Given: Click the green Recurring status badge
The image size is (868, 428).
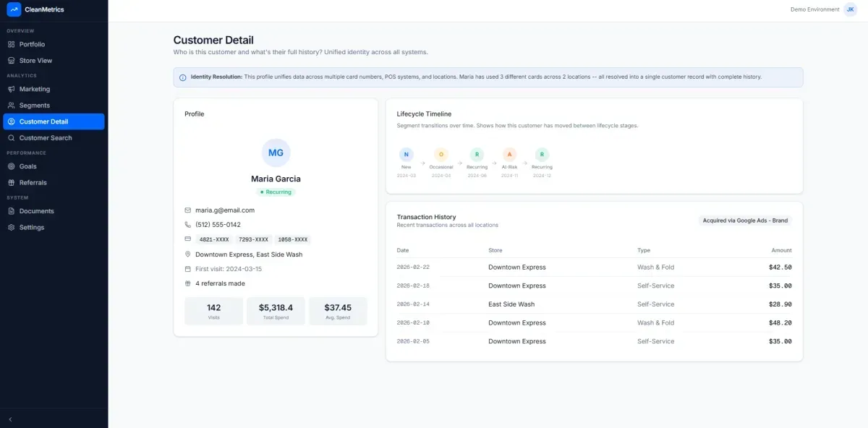Looking at the screenshot, I should [276, 192].
